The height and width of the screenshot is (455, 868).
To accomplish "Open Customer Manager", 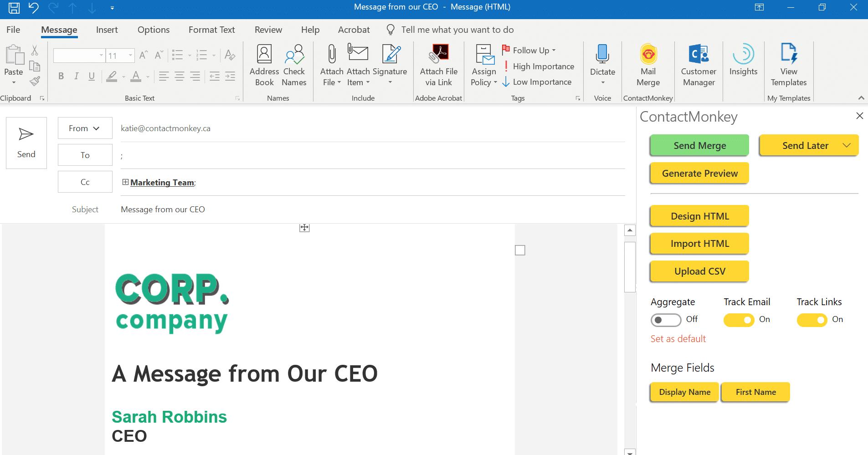I will tap(699, 65).
